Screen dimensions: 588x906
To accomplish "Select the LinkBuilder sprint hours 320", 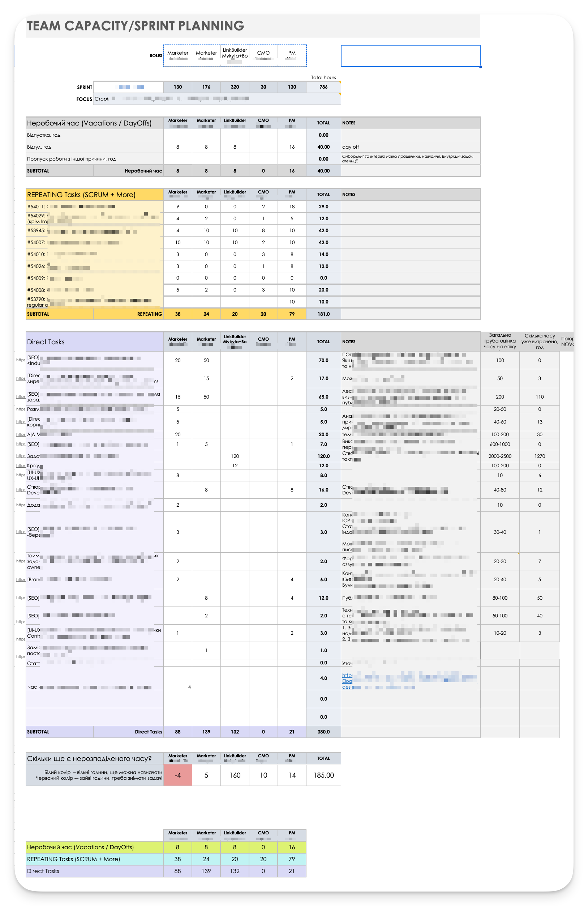I will 235,87.
